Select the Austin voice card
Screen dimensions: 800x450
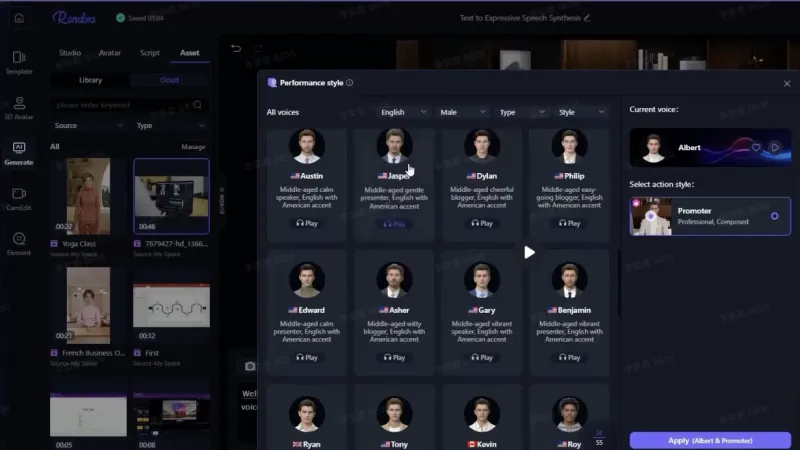(307, 185)
